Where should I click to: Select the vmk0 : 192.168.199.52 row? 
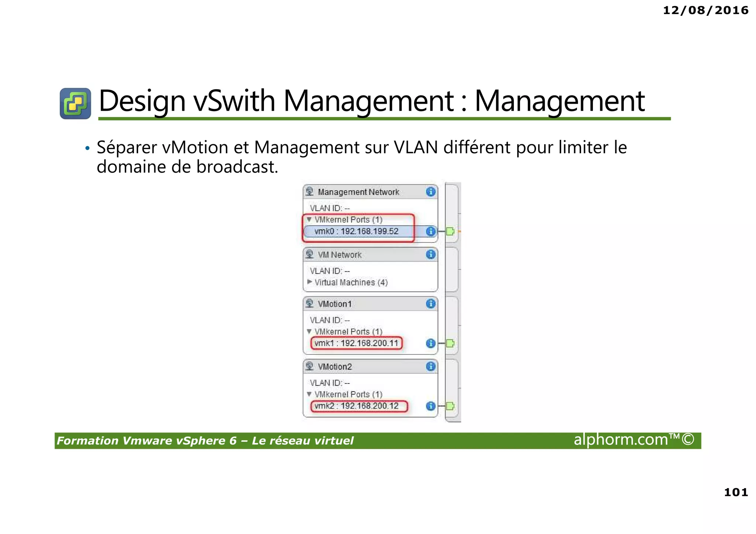coord(370,231)
